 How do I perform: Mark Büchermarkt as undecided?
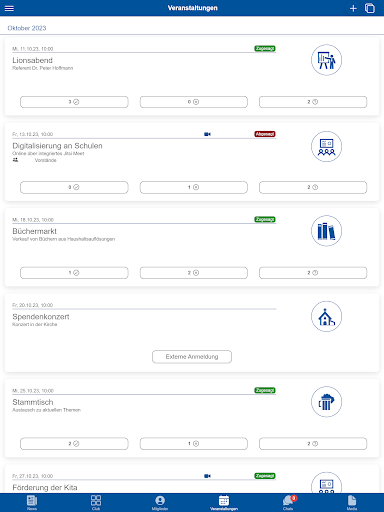point(313,273)
